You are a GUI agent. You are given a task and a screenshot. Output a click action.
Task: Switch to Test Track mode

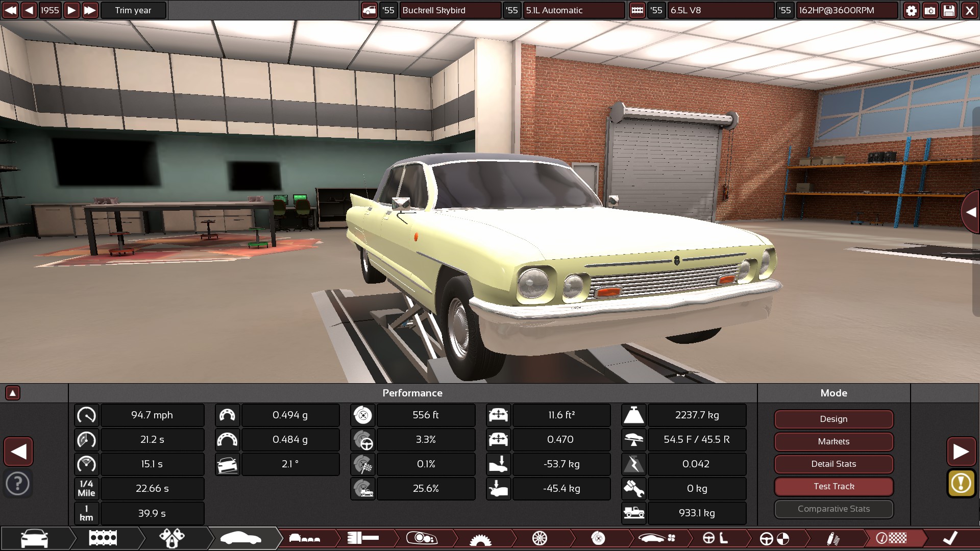834,486
